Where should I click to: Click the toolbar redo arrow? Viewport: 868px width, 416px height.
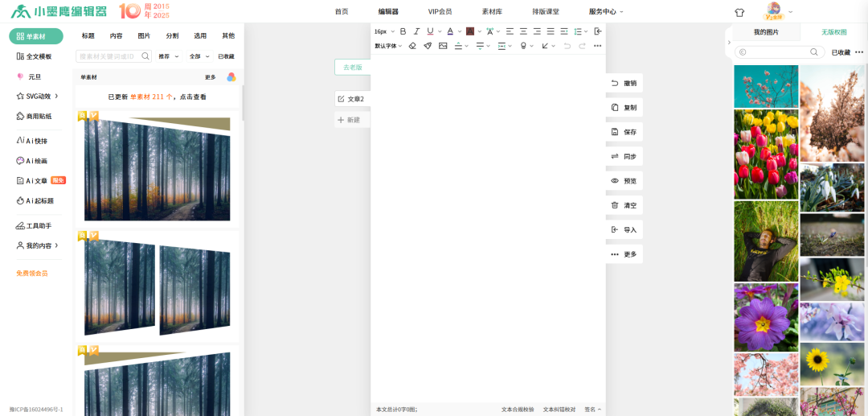click(583, 46)
